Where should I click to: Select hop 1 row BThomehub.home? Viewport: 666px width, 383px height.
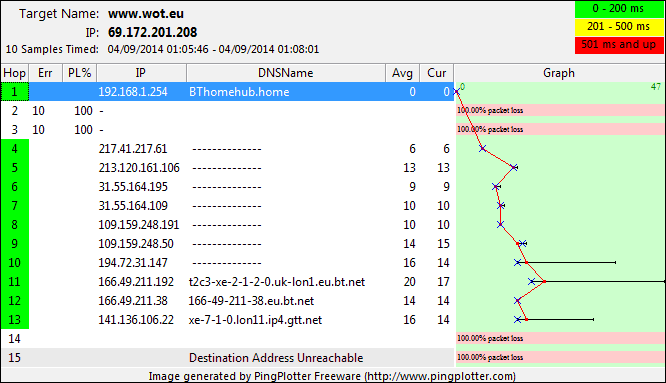click(227, 92)
